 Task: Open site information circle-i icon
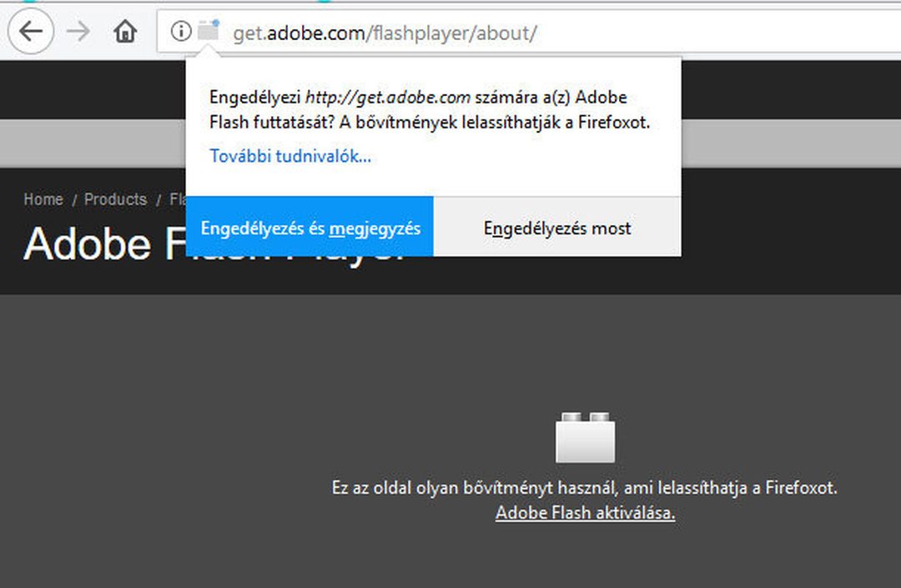181,31
